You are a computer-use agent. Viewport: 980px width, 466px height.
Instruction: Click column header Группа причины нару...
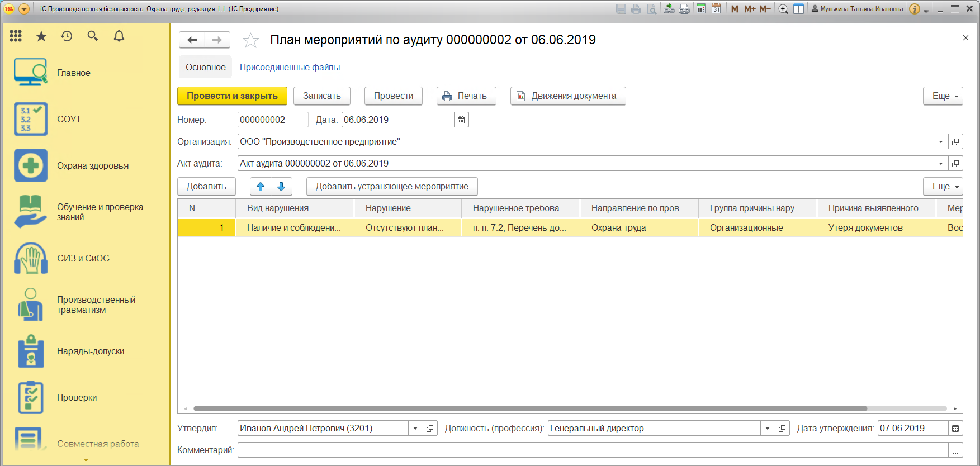[x=758, y=208]
